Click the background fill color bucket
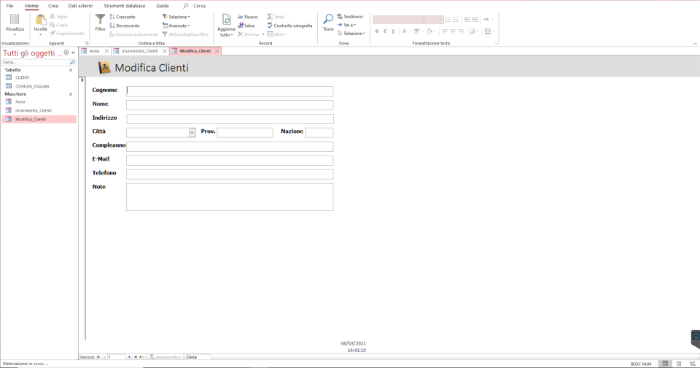The image size is (700, 368). 429,31
